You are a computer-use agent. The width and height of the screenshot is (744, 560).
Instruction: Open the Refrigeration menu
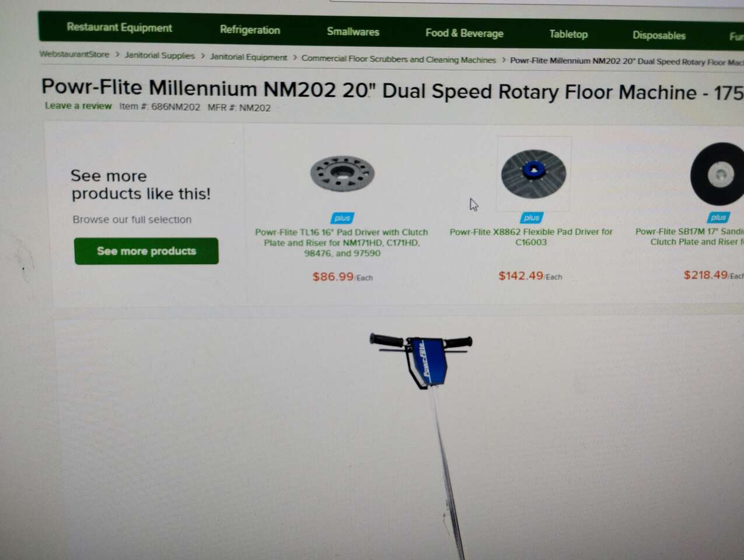[250, 30]
